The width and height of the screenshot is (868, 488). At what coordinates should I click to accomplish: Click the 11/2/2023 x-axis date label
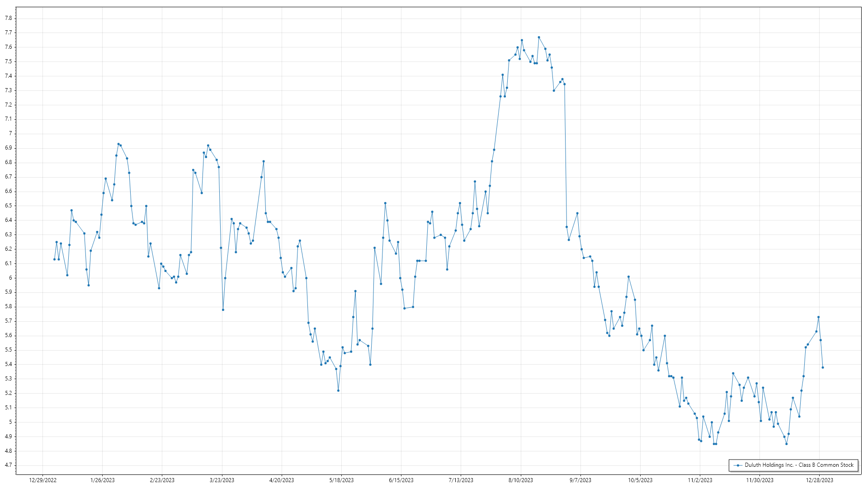coord(700,480)
